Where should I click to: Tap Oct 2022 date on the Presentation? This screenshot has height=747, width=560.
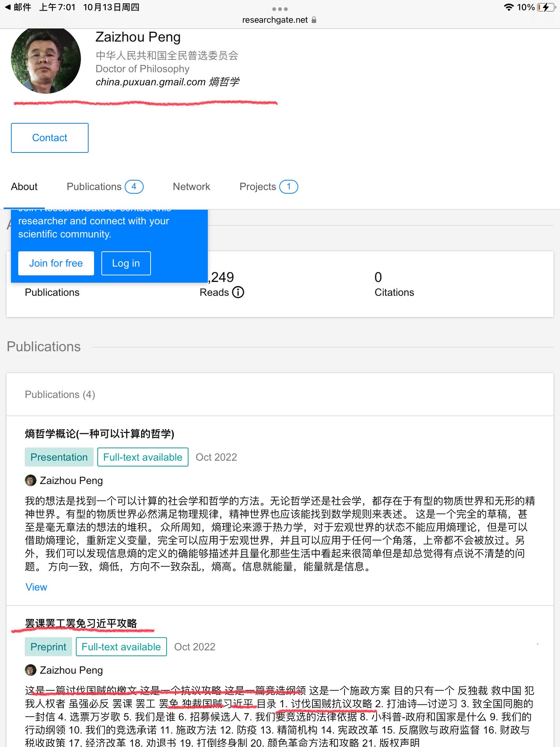(216, 457)
